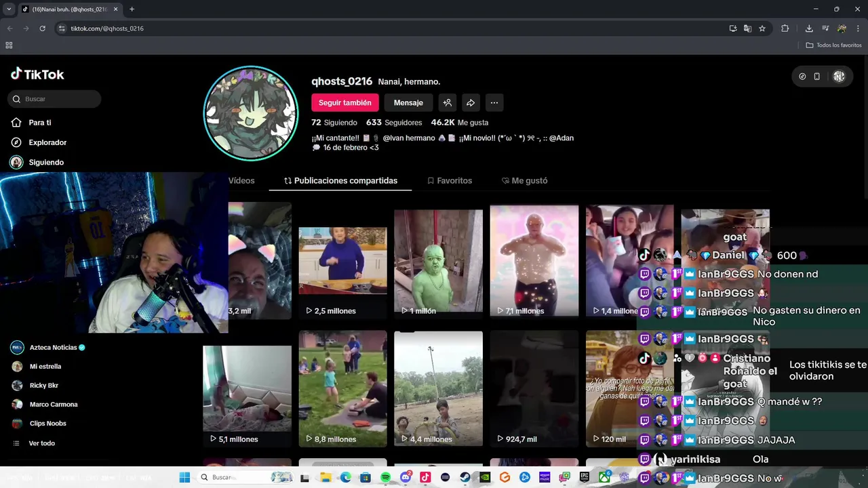
Task: Open a new browser tab
Action: click(x=132, y=9)
